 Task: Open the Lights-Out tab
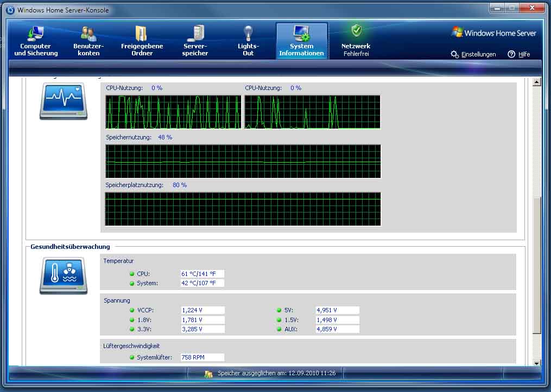pyautogui.click(x=248, y=41)
